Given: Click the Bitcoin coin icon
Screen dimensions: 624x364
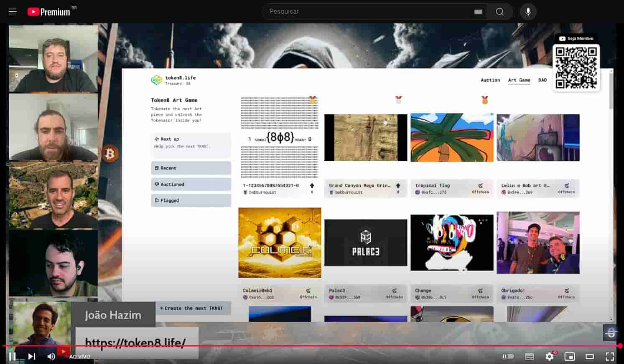Looking at the screenshot, I should pyautogui.click(x=110, y=154).
